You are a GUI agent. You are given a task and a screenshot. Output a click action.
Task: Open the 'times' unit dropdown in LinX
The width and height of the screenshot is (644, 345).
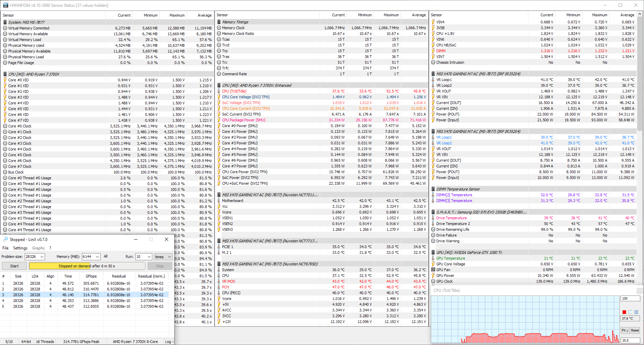tap(163, 257)
